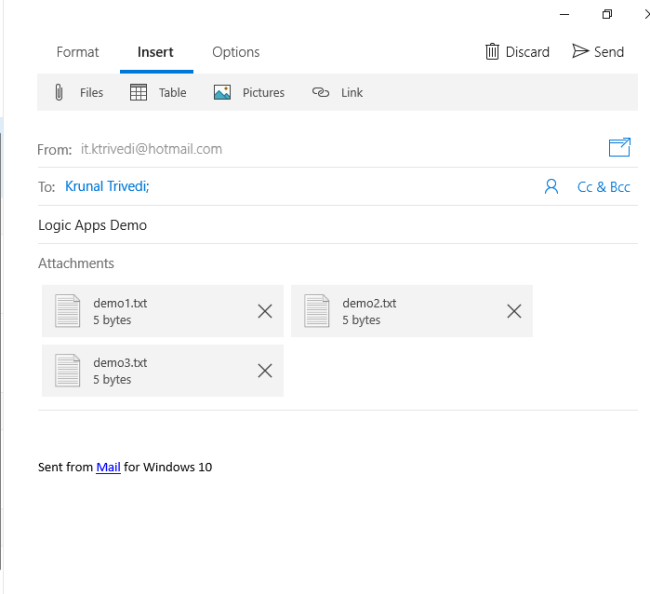Click the Discard trash icon
Viewport: 650px width, 594px height.
[492, 52]
